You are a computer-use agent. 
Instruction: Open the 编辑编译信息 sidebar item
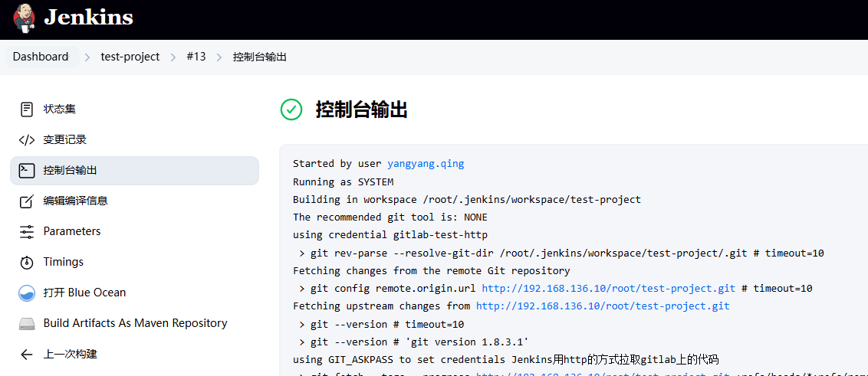134,201
